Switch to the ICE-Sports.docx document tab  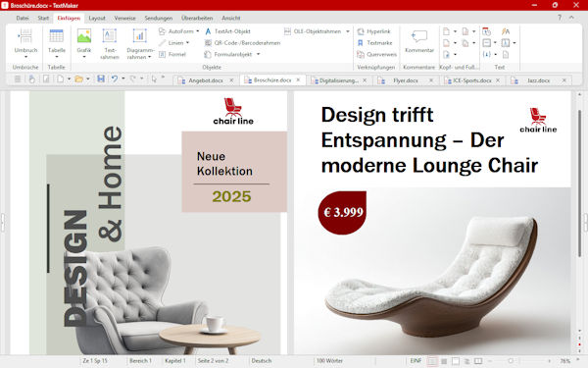click(471, 80)
